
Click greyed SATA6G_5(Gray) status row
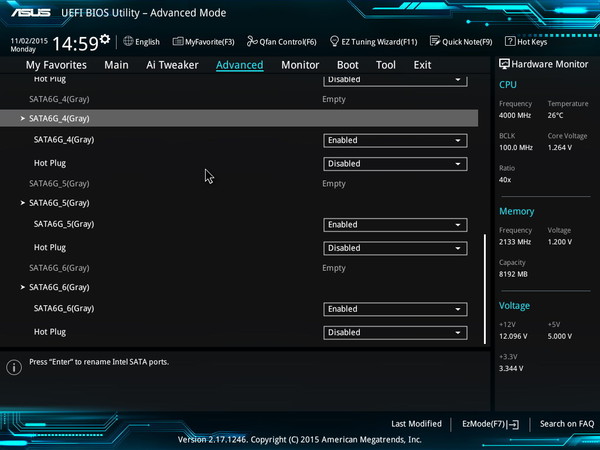pyautogui.click(x=59, y=184)
